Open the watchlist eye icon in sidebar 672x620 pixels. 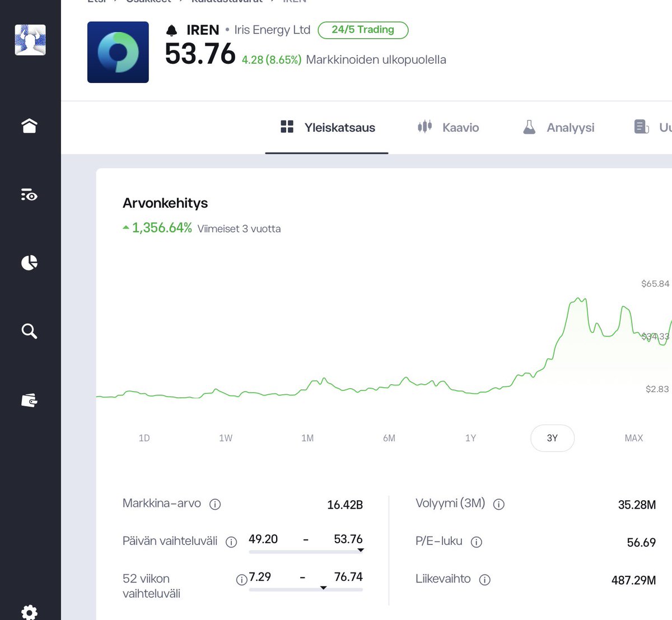click(29, 195)
